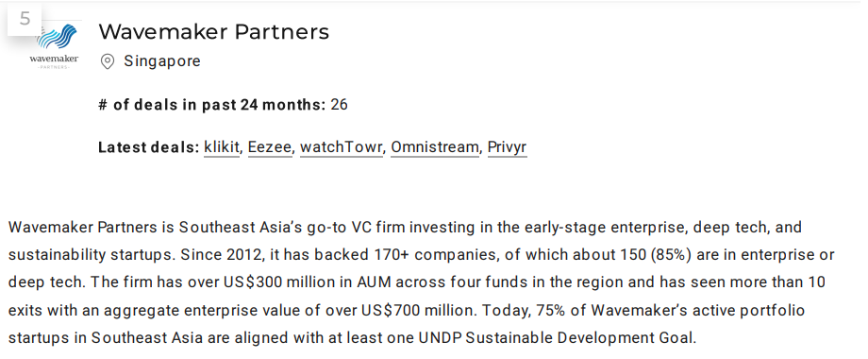Screen dimensions: 868x359
Task: Click the rank number 5 badge
Action: (25, 19)
